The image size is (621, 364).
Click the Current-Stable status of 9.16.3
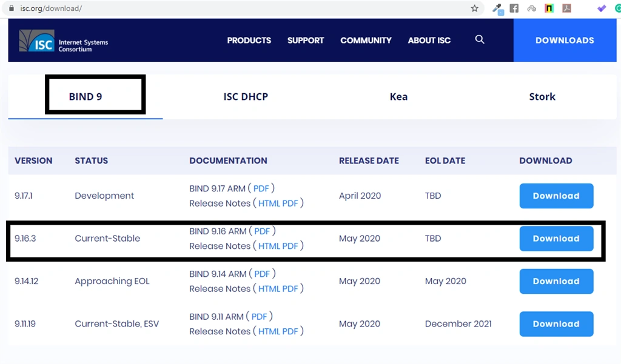(x=107, y=239)
